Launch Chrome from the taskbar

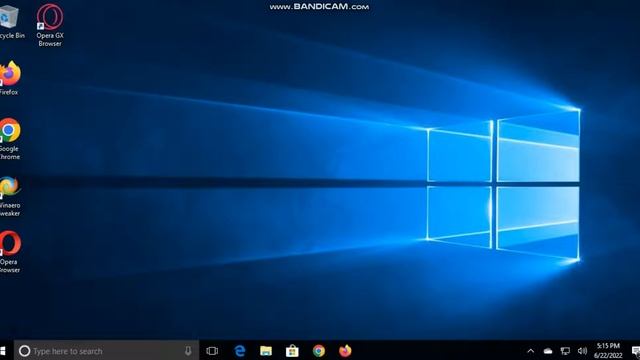(x=319, y=351)
